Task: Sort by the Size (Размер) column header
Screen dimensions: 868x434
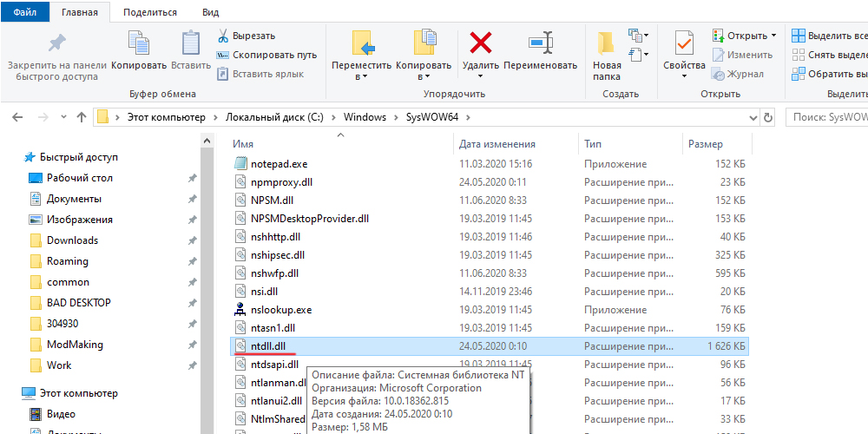Action: click(705, 144)
